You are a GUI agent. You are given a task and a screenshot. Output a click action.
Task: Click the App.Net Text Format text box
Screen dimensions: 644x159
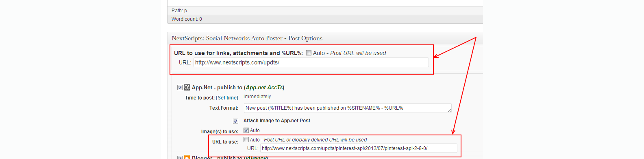(348, 108)
